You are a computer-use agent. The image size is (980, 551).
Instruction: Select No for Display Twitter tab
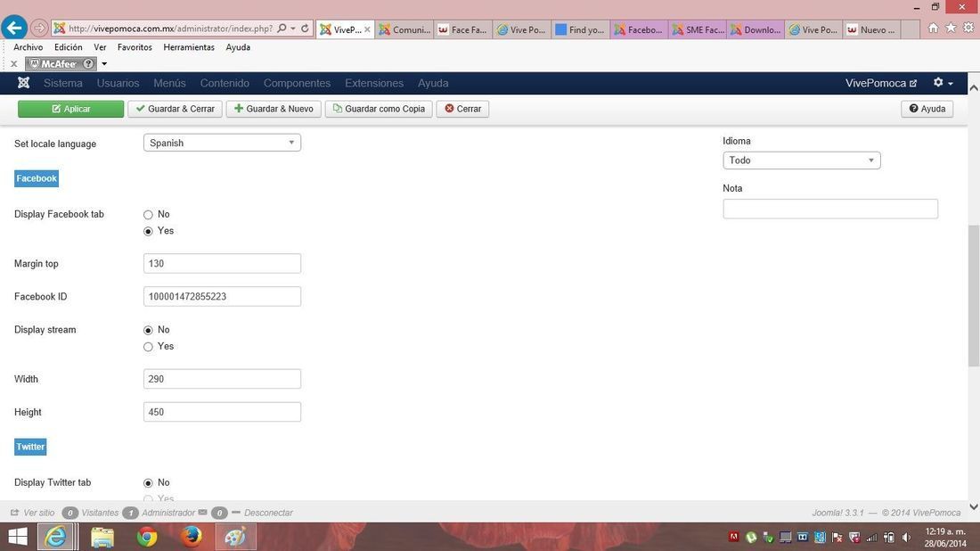tap(148, 483)
